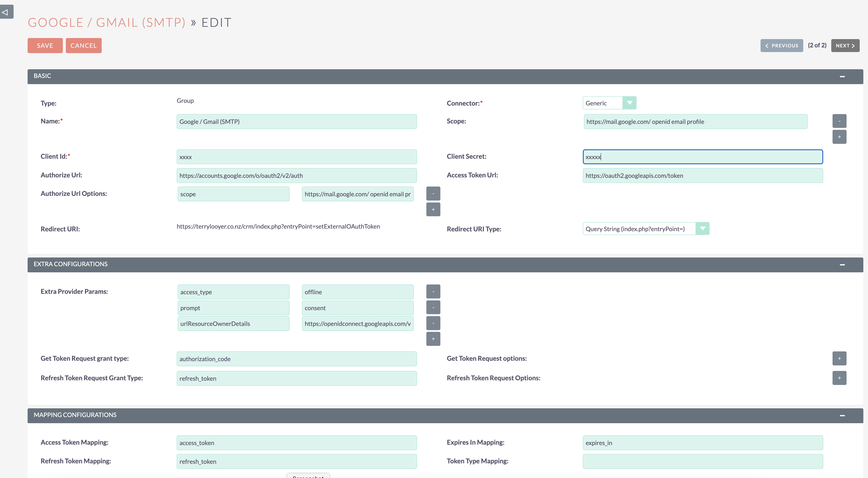The height and width of the screenshot is (478, 868).
Task: Collapse the Extra Configurations panel
Action: click(842, 265)
